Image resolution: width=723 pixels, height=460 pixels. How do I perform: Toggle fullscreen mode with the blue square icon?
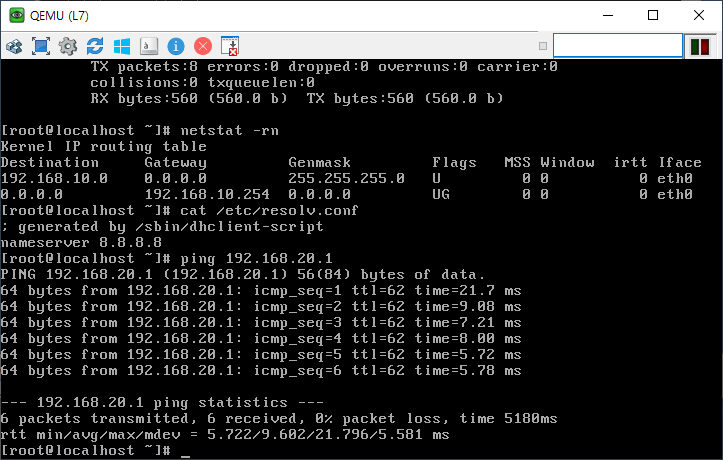click(x=41, y=46)
